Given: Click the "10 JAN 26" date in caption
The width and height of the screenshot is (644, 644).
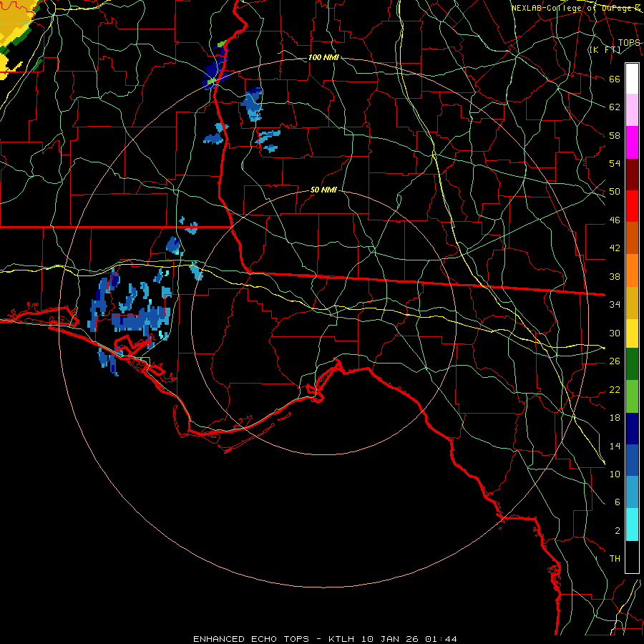Looking at the screenshot, I should [x=389, y=639].
